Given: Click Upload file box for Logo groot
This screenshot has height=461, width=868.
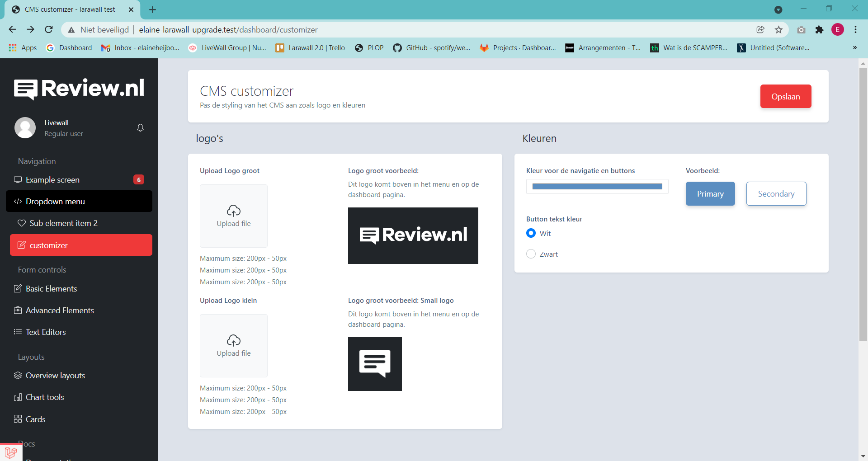Looking at the screenshot, I should click(234, 216).
